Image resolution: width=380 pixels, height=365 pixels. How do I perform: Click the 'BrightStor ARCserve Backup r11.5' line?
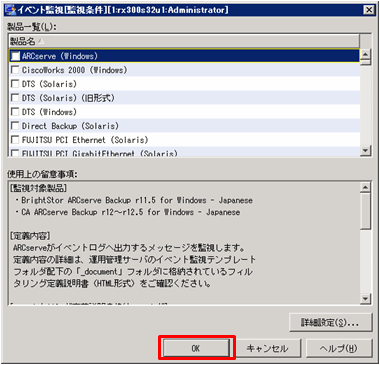click(x=134, y=200)
